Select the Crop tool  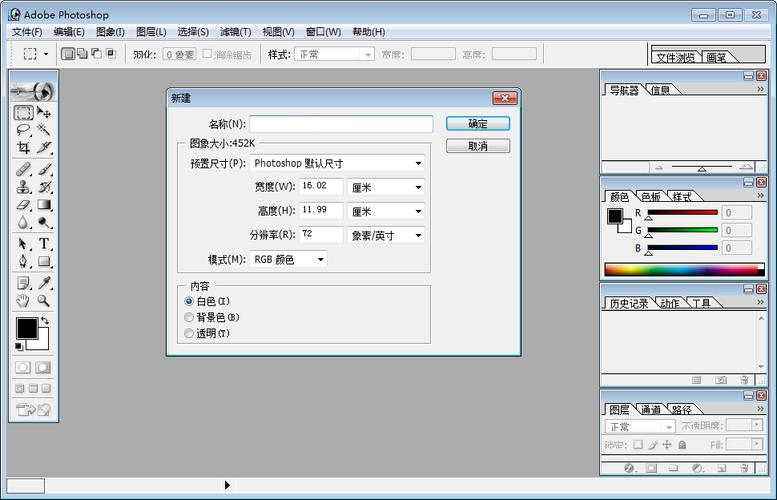click(23, 147)
